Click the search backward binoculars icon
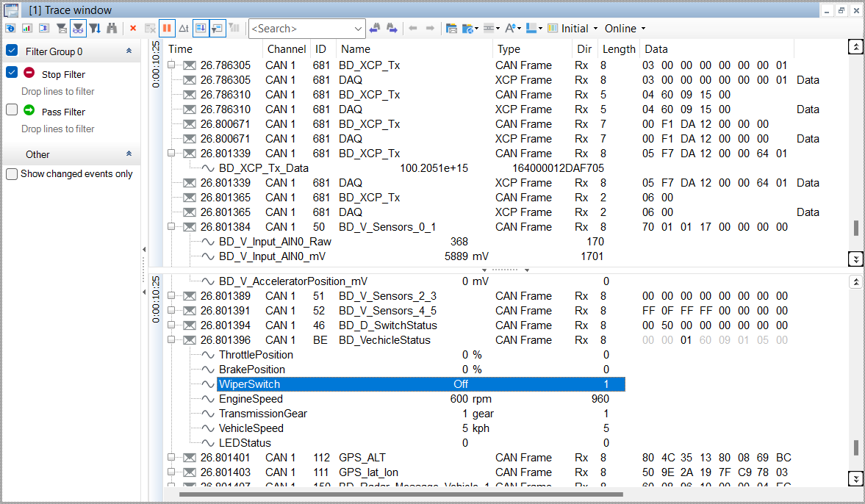The height and width of the screenshot is (504, 865). 375,28
